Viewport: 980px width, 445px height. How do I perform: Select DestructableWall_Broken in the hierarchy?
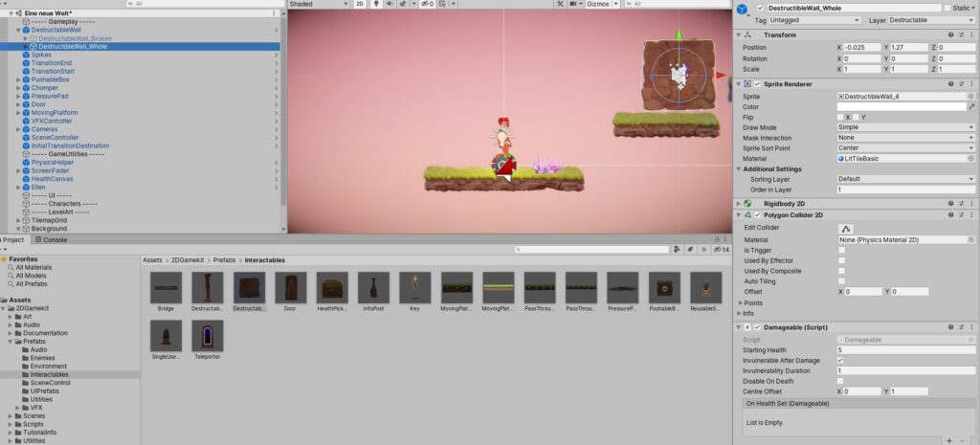tap(75, 38)
